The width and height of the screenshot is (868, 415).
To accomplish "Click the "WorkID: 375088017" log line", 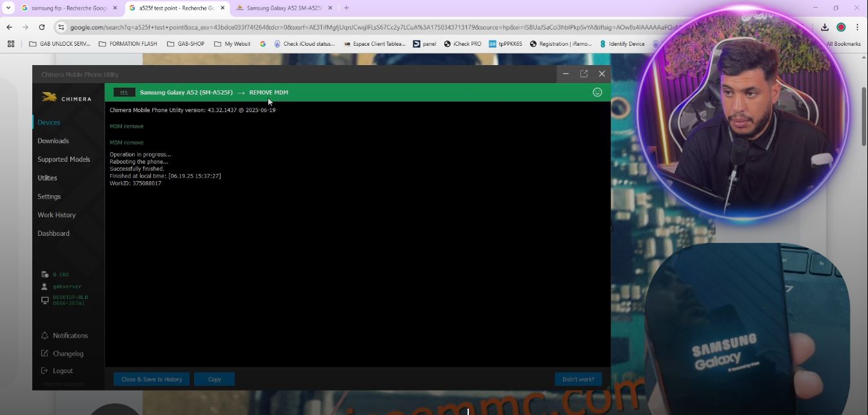I will (135, 183).
